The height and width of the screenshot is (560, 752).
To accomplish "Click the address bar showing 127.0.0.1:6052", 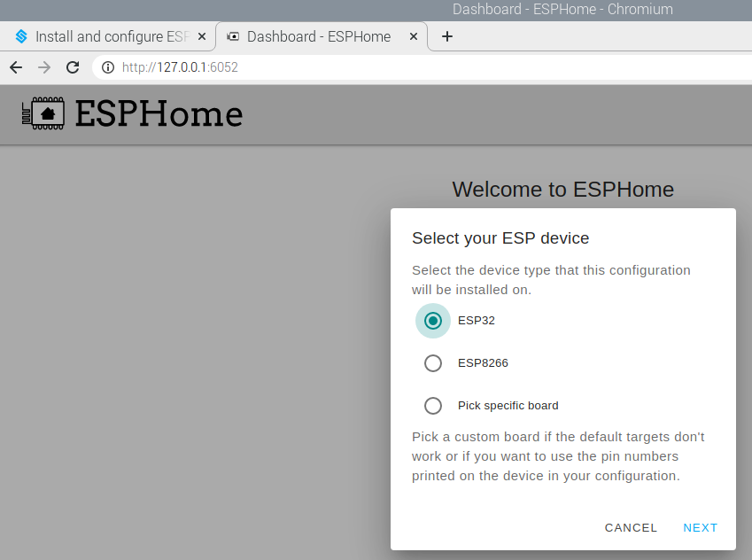I will [x=422, y=67].
